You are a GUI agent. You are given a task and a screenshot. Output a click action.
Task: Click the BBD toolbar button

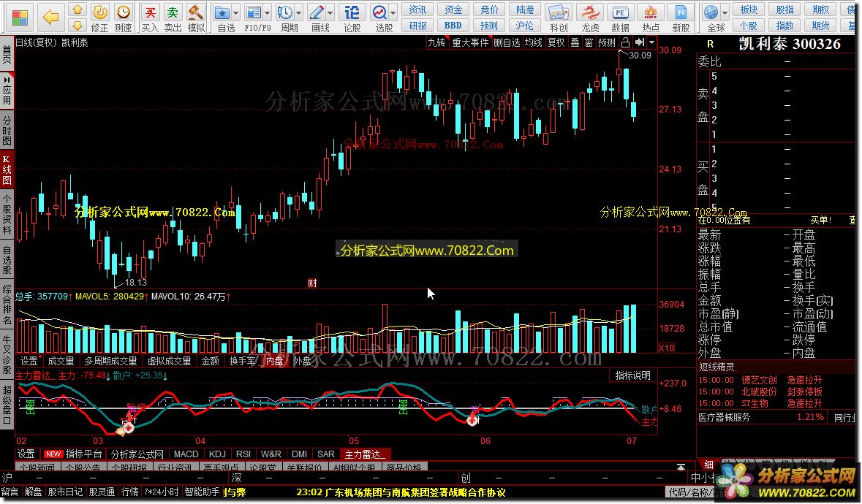click(x=453, y=26)
